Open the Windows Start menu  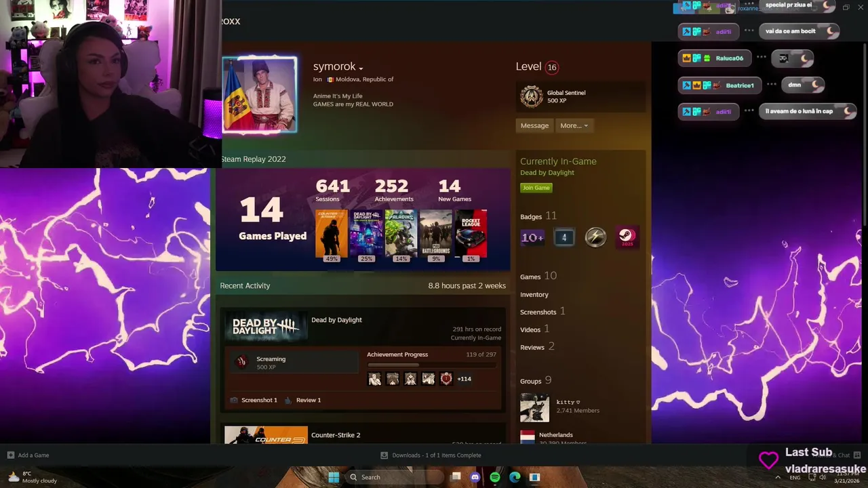click(334, 477)
